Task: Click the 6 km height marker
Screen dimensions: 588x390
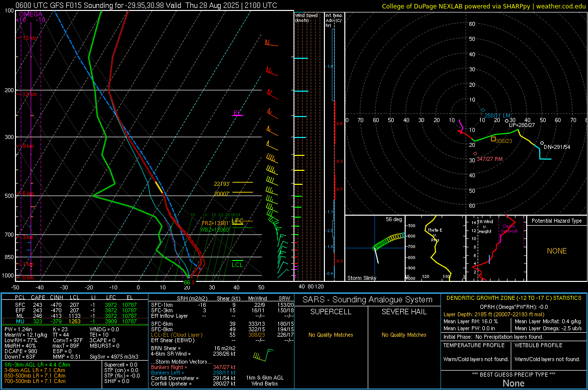Action: coord(28,193)
